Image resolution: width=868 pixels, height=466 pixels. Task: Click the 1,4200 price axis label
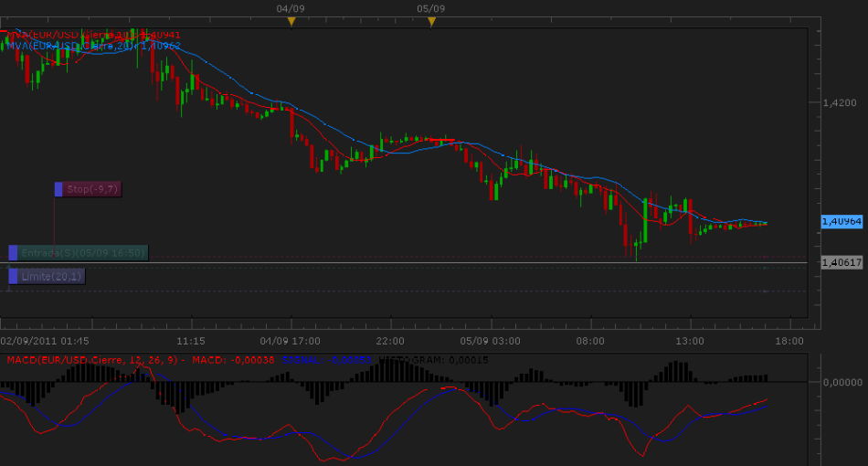840,103
